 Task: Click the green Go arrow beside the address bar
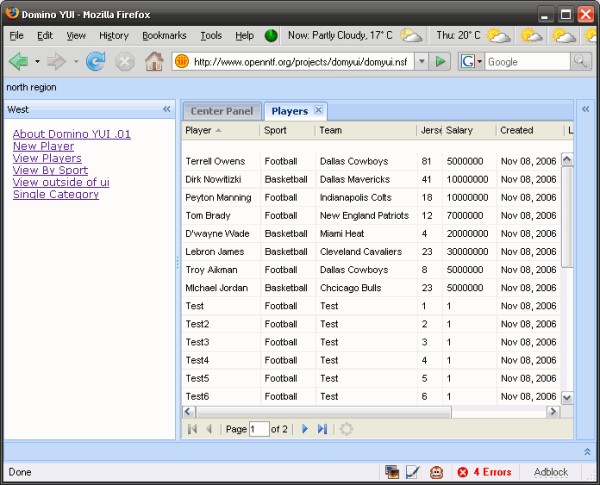(440, 61)
